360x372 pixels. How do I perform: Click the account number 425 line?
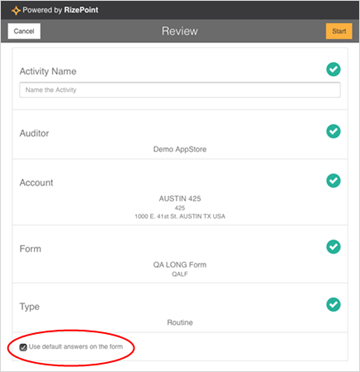click(180, 208)
